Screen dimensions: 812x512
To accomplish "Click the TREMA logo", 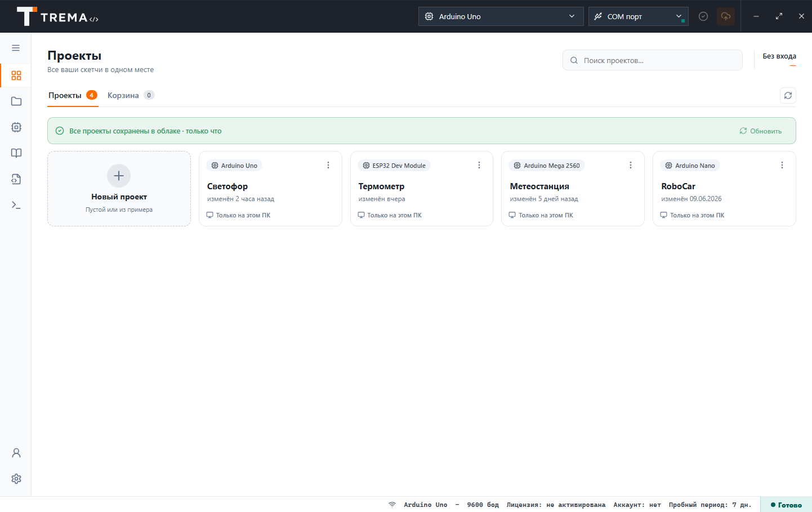I will 57,17.
